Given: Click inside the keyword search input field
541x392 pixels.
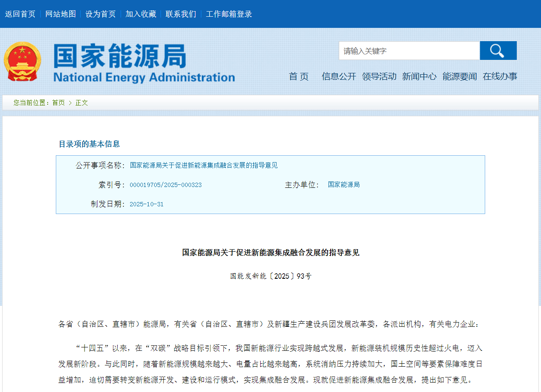Looking at the screenshot, I should coord(408,50).
